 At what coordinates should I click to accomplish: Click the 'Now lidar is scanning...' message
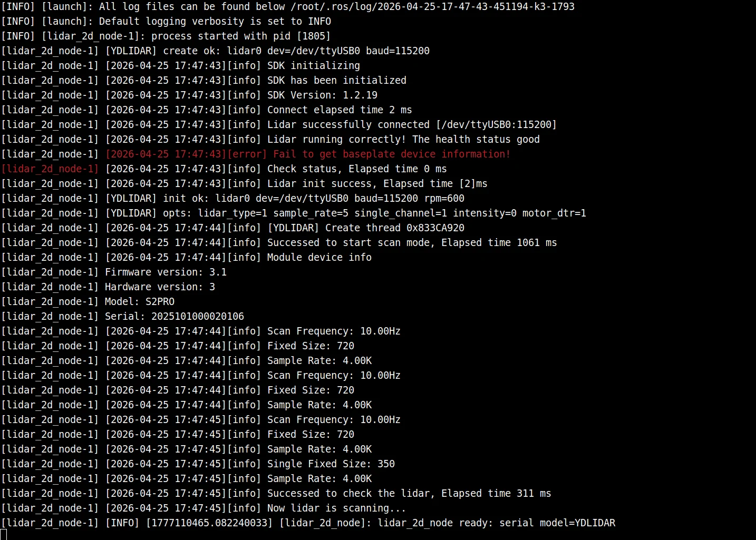[x=336, y=508]
